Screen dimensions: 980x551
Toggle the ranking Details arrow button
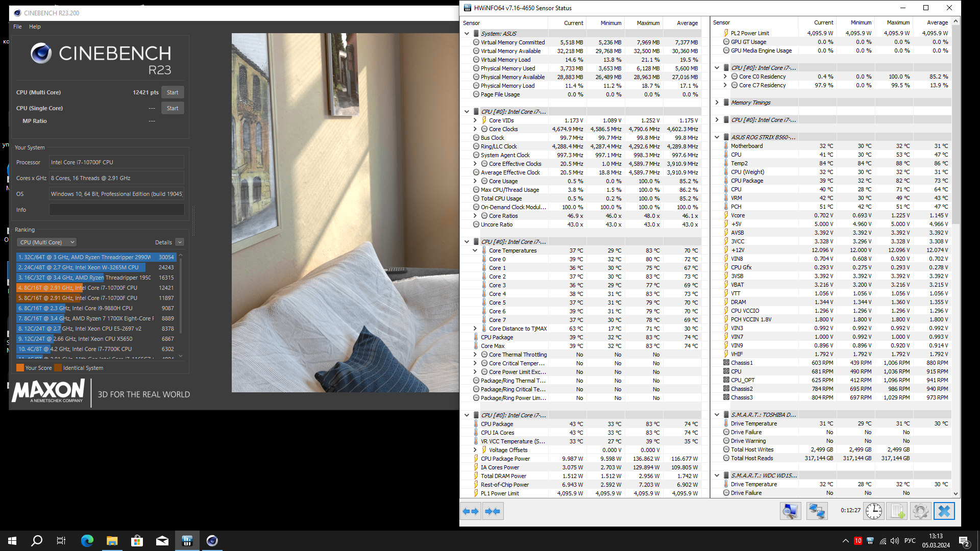[180, 242]
